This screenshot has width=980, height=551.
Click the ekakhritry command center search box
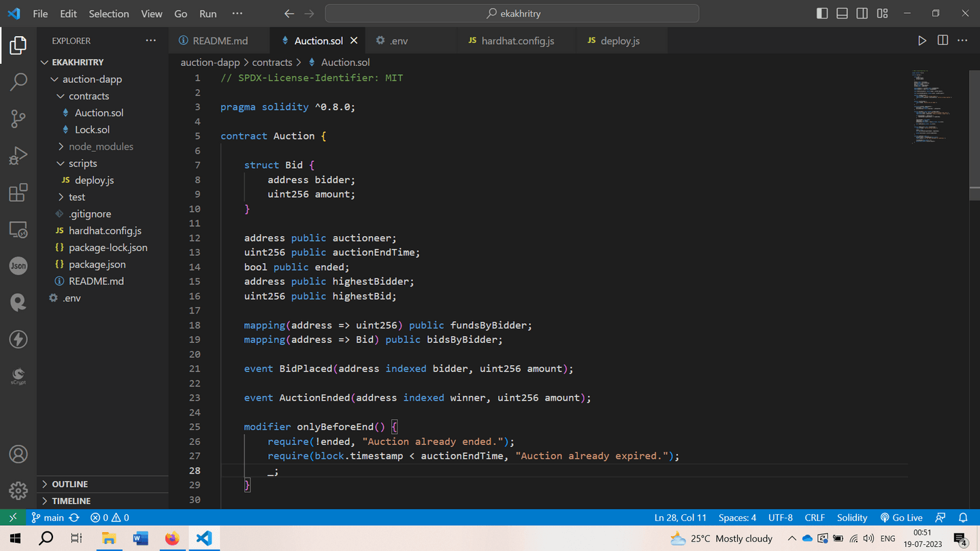tap(512, 14)
